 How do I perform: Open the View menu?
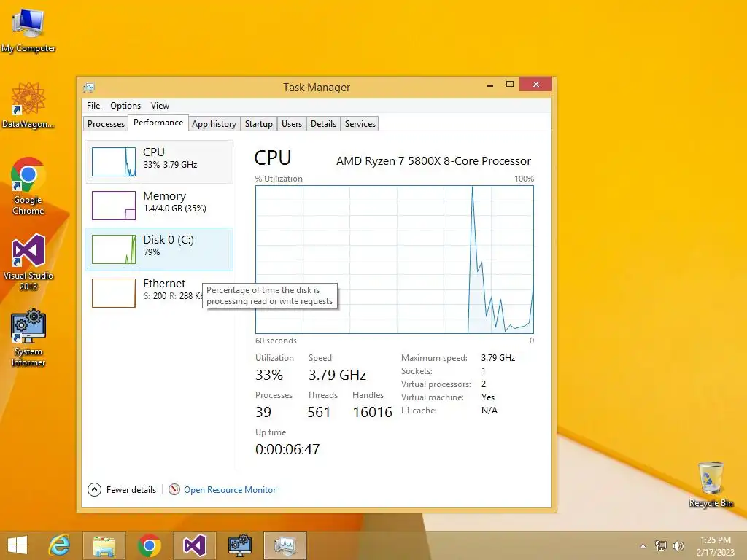coord(160,106)
